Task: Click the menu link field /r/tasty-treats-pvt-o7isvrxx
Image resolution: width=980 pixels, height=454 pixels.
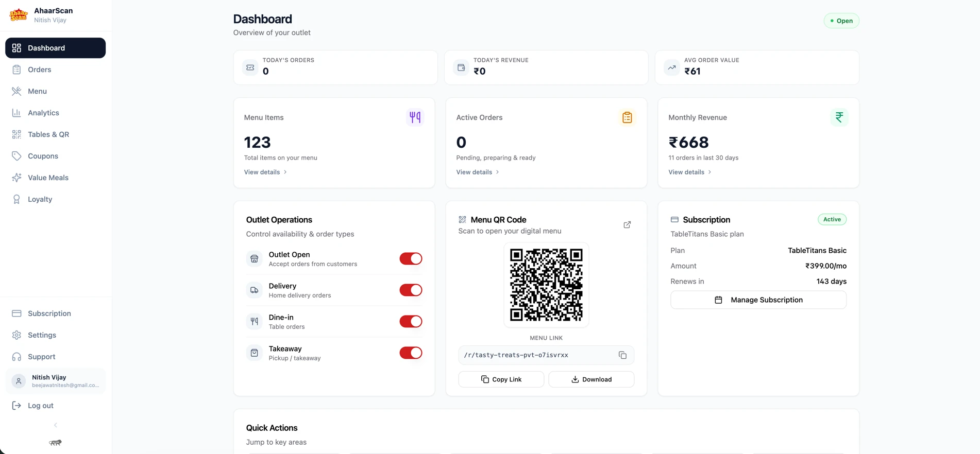Action: [546, 355]
